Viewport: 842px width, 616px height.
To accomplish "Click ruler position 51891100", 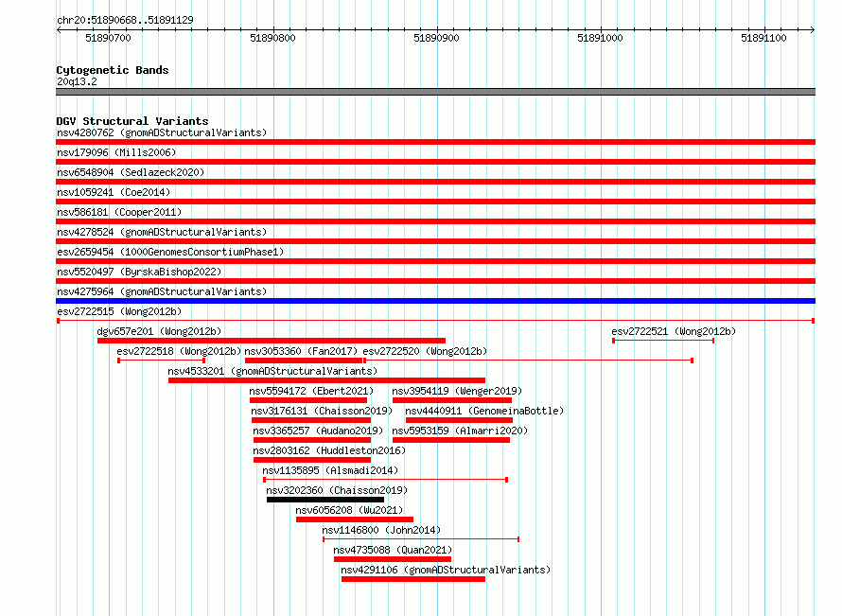I will click(x=763, y=38).
